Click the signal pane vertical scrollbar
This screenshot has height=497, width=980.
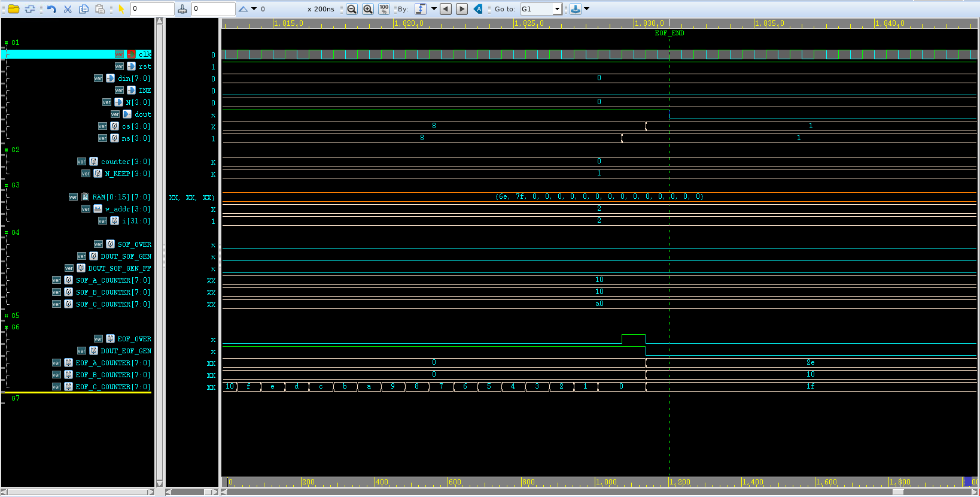click(x=159, y=252)
